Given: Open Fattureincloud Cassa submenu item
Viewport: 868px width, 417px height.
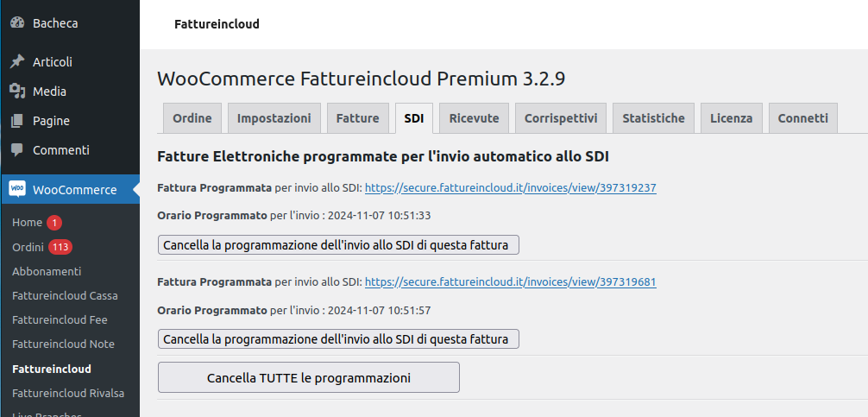Looking at the screenshot, I should point(65,296).
